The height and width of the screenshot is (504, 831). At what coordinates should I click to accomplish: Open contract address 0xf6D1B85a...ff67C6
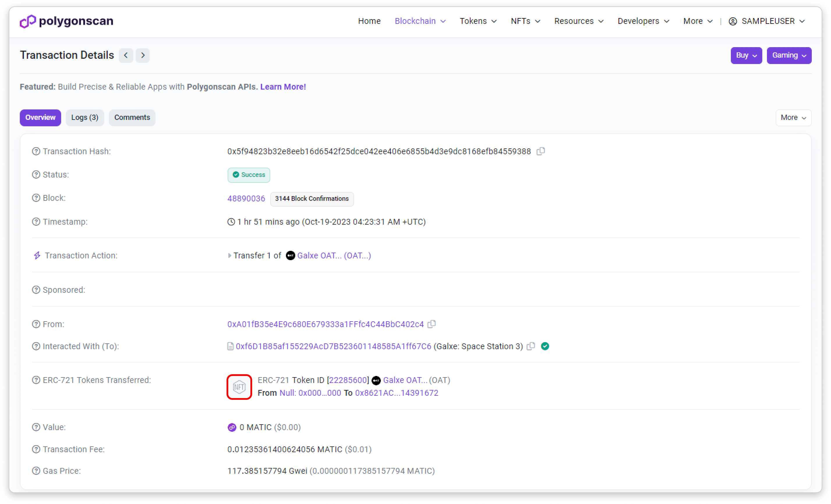click(x=334, y=347)
